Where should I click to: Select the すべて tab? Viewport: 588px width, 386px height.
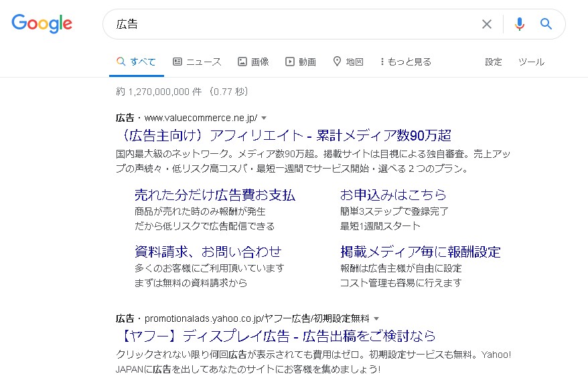click(136, 62)
